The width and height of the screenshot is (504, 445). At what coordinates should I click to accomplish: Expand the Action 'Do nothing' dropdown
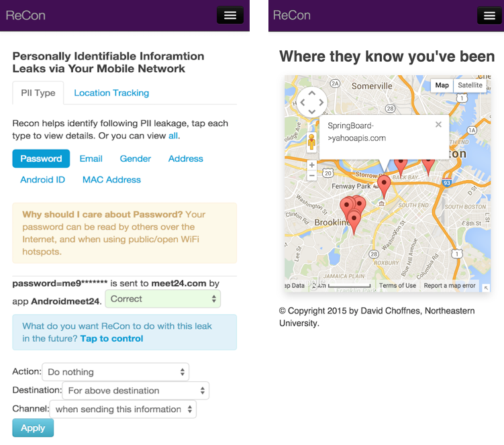point(115,372)
